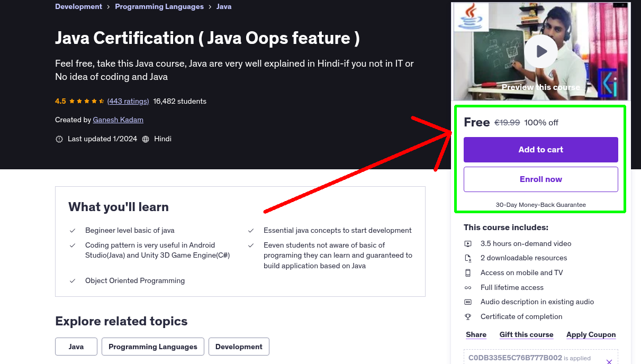The width and height of the screenshot is (641, 364).
Task: Click the 3.5 hours on-demand video text
Action: (526, 243)
